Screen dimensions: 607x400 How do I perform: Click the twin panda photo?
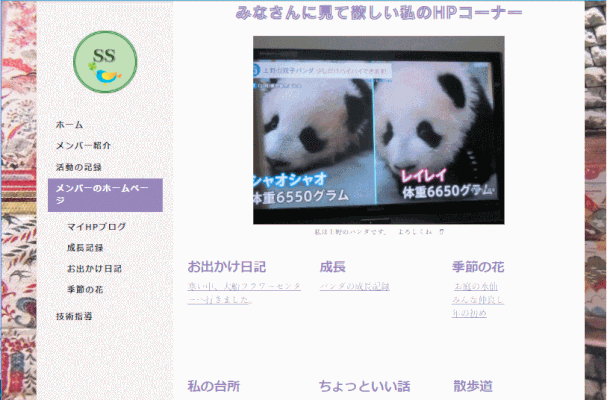pyautogui.click(x=379, y=130)
